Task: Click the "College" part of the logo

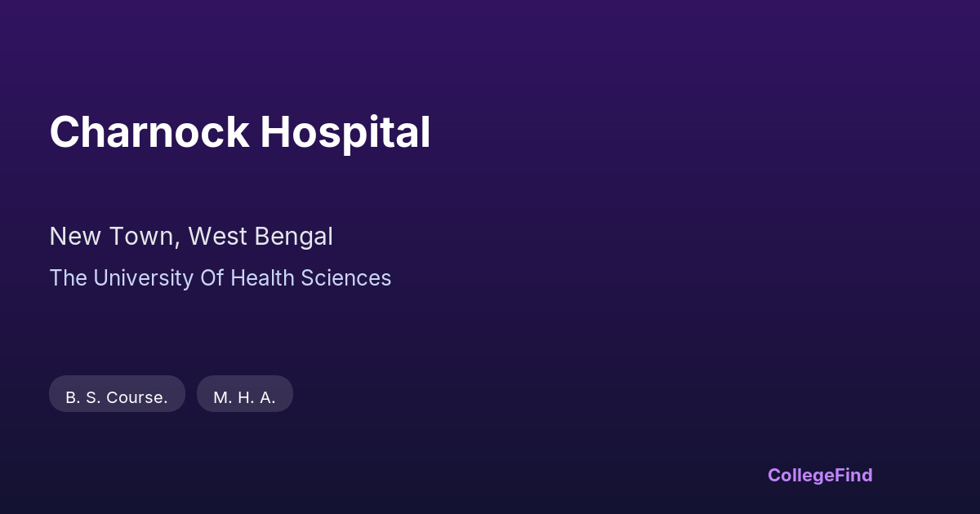Action: point(798,475)
